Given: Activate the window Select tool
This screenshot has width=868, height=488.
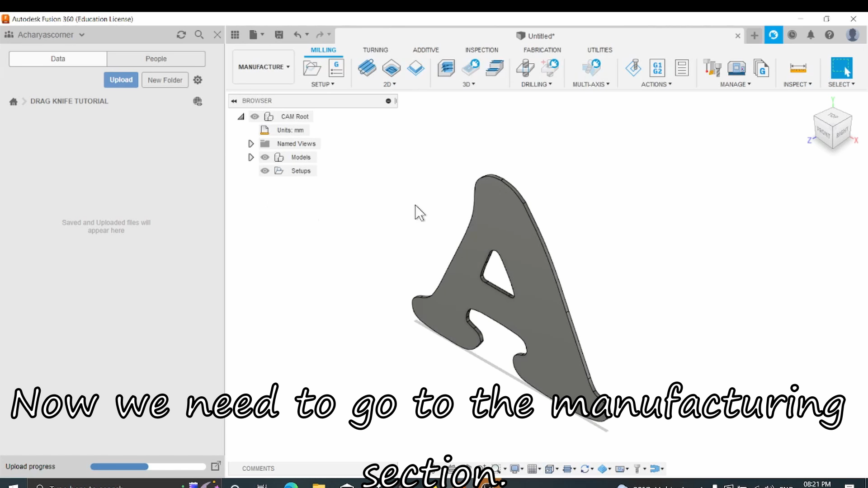Looking at the screenshot, I should 842,68.
